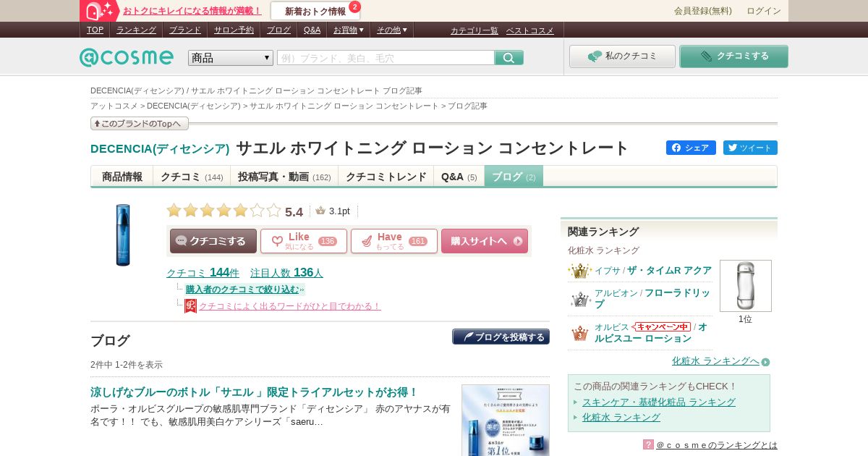Screen dimensions: 868x456
Task: Click 化粧水 ランキング link in CHECK box
Action: tap(621, 417)
